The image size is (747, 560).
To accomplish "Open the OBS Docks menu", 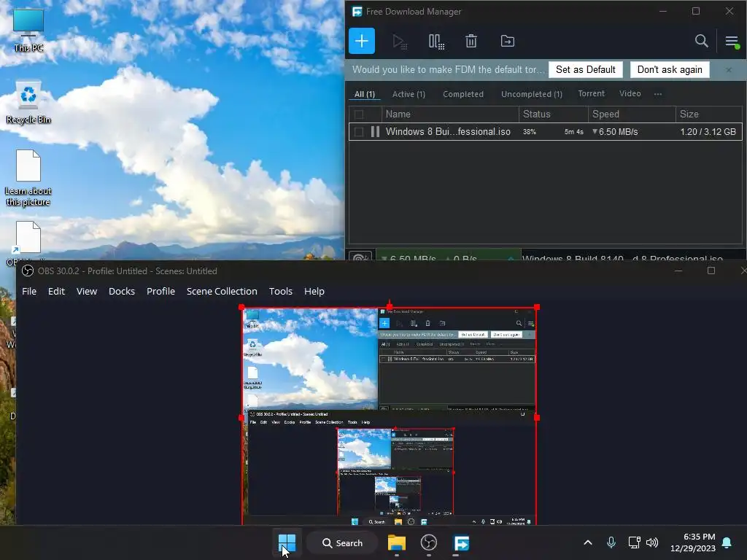I will (x=122, y=291).
